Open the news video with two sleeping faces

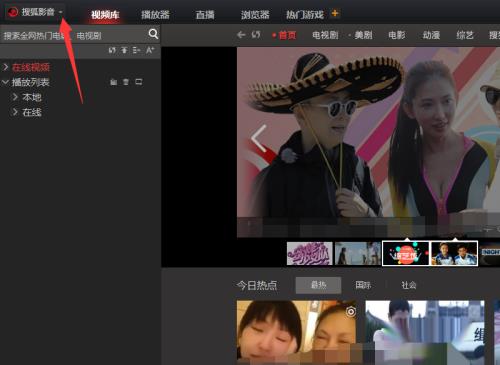(x=296, y=333)
